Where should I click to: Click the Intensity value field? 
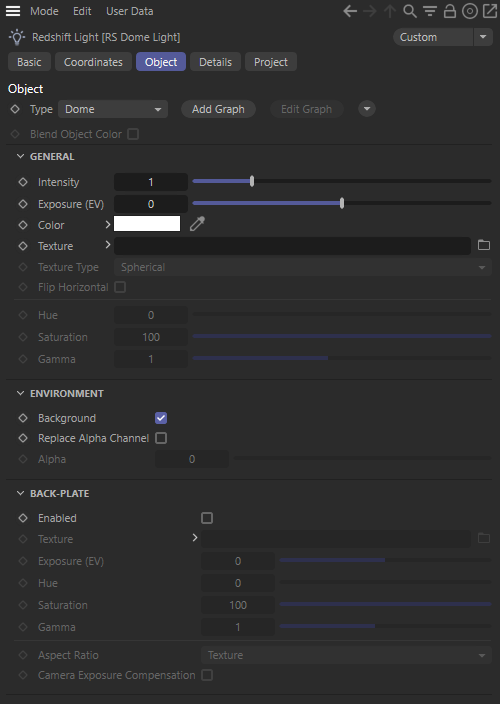click(x=151, y=182)
